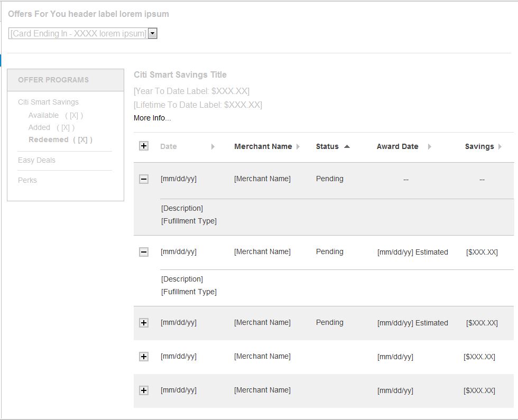
Task: Sort by Date column arrow
Action: point(213,147)
